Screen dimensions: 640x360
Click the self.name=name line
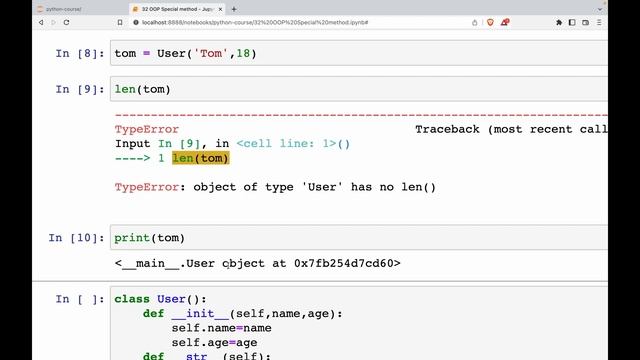click(x=221, y=328)
